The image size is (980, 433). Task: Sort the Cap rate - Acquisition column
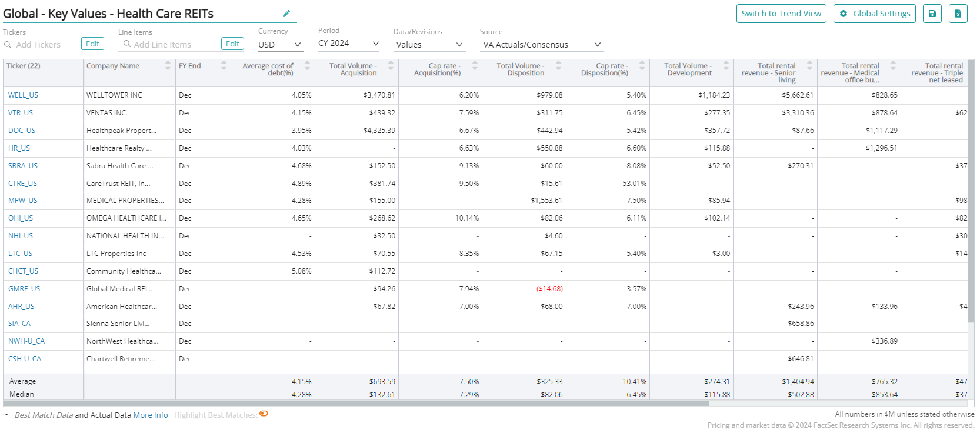475,66
